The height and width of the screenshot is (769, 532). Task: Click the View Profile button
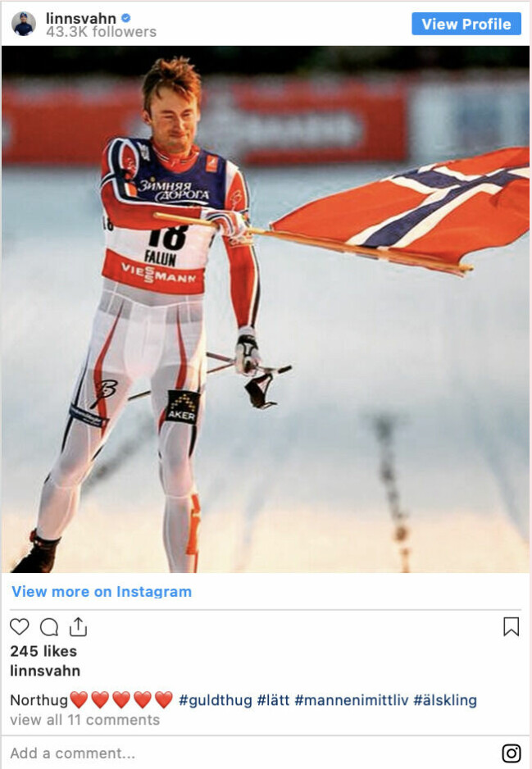[466, 24]
